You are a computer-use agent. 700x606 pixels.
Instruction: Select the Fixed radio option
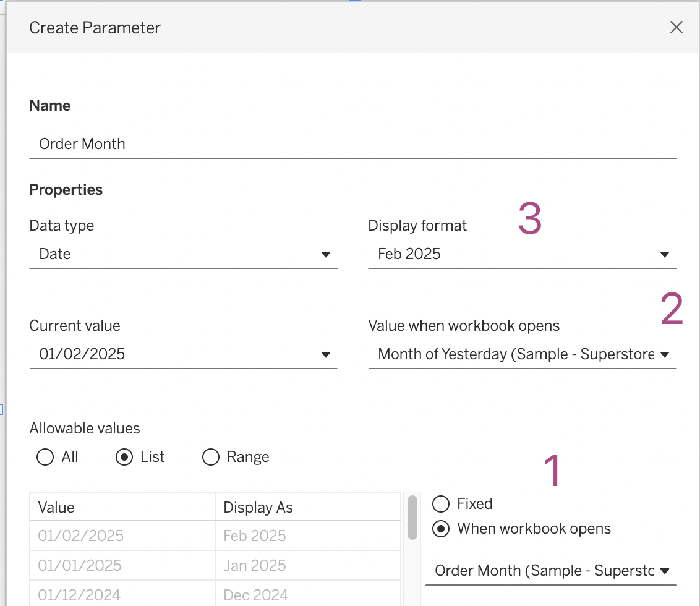click(x=441, y=504)
